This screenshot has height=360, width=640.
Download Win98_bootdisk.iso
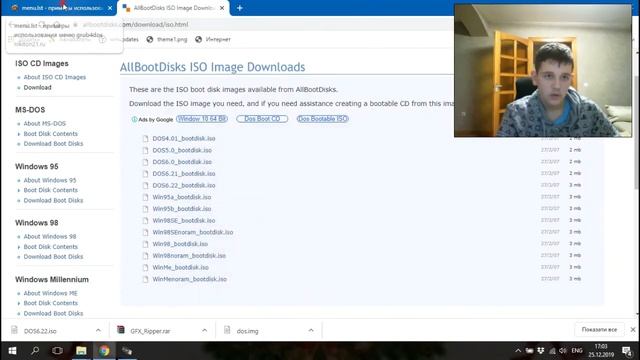coord(180,244)
